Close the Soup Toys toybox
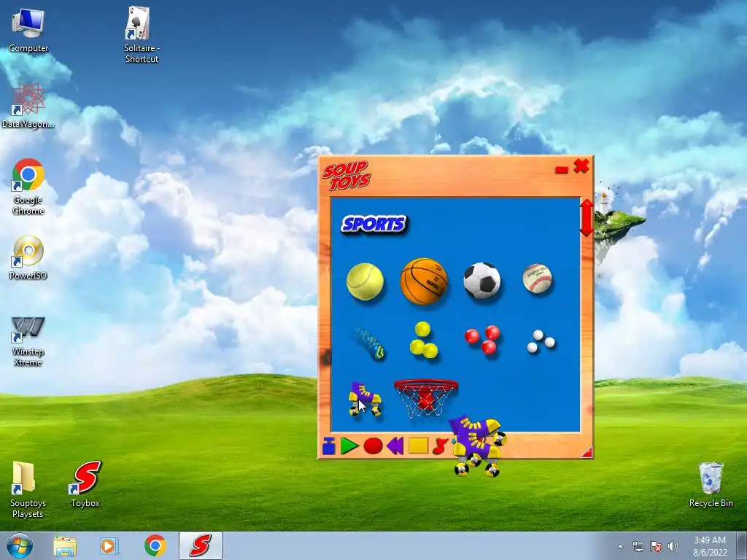This screenshot has width=747, height=560. tap(581, 166)
